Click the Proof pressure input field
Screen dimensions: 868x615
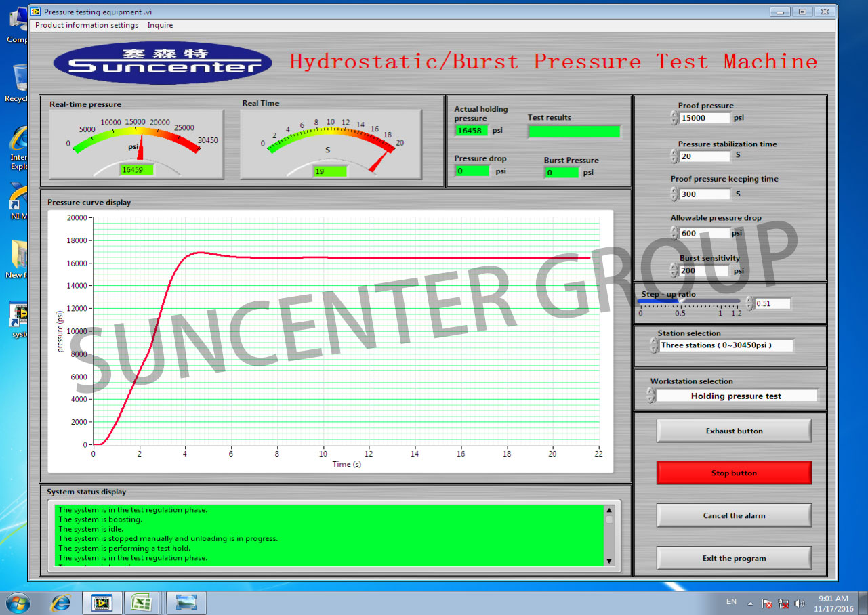coord(705,118)
